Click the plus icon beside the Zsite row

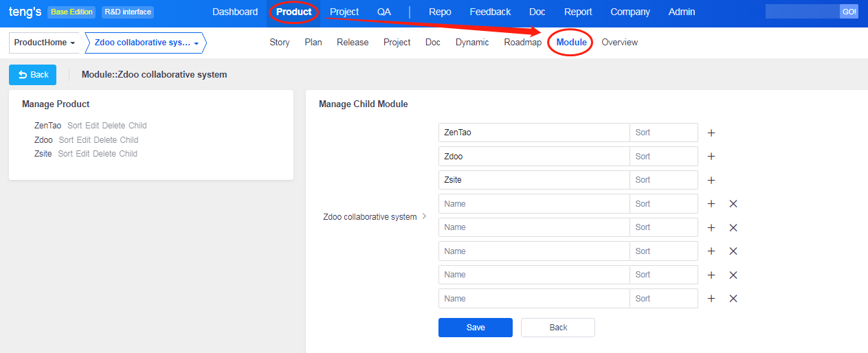click(x=711, y=180)
